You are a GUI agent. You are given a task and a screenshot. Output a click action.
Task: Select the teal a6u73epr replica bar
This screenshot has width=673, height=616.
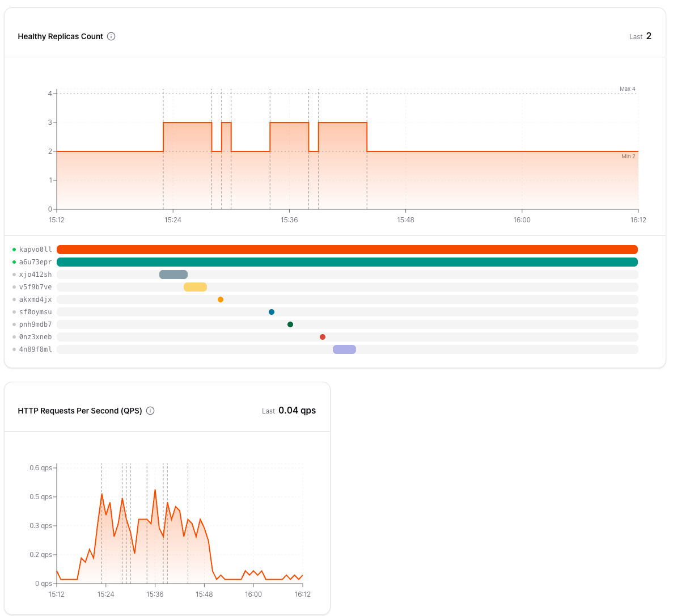pos(347,262)
